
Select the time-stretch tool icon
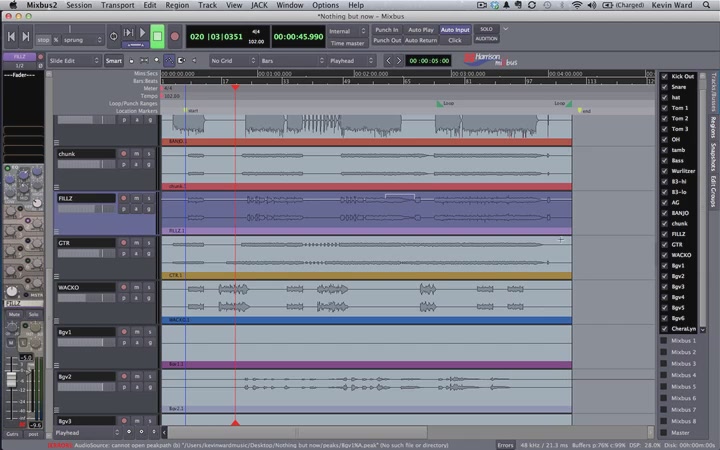(x=181, y=61)
